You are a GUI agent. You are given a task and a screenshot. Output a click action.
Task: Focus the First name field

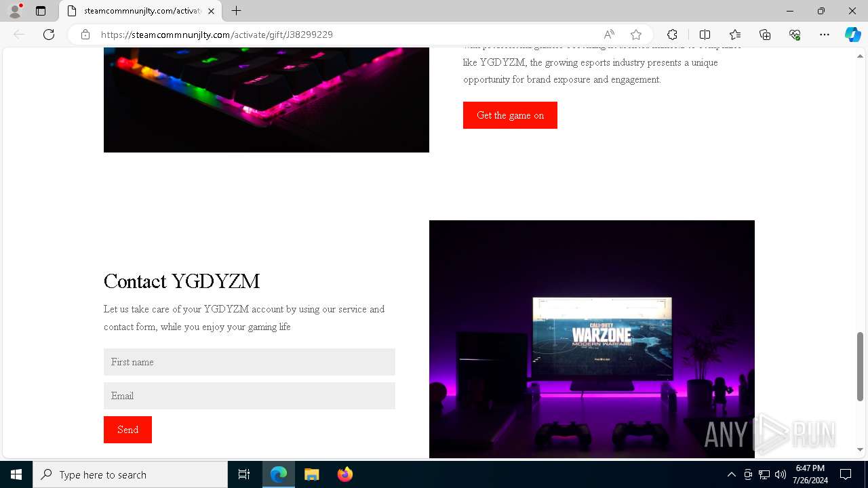click(x=250, y=362)
